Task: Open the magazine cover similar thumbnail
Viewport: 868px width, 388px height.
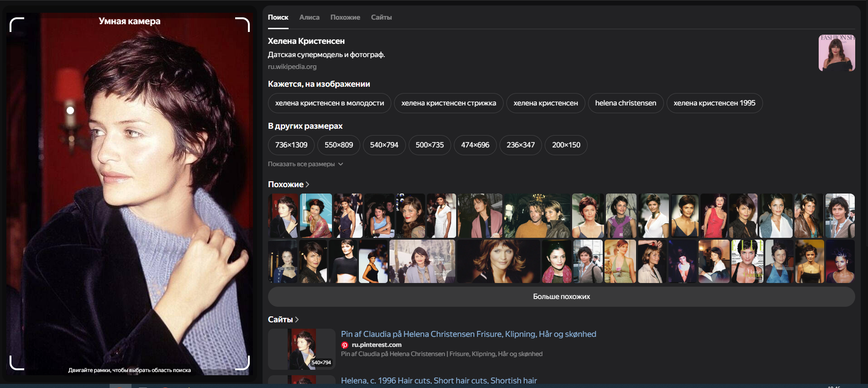Action: [x=747, y=262]
